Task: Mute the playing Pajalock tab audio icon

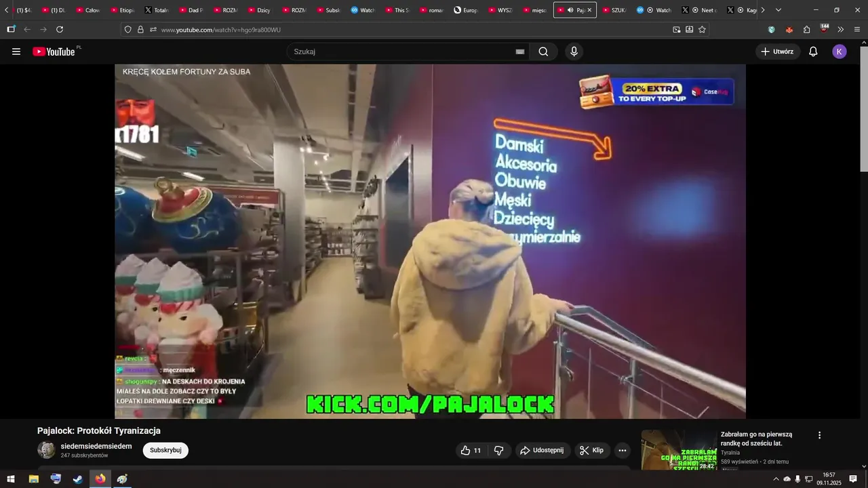Action: coord(570,10)
